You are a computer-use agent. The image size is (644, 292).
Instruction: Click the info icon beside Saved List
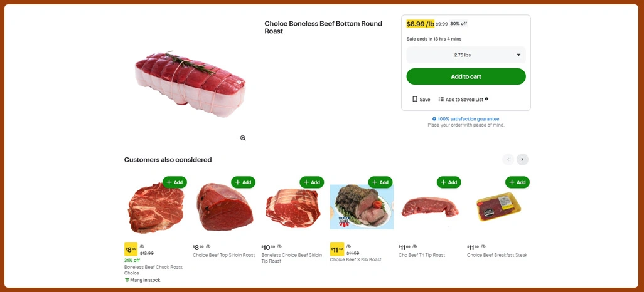tap(486, 99)
